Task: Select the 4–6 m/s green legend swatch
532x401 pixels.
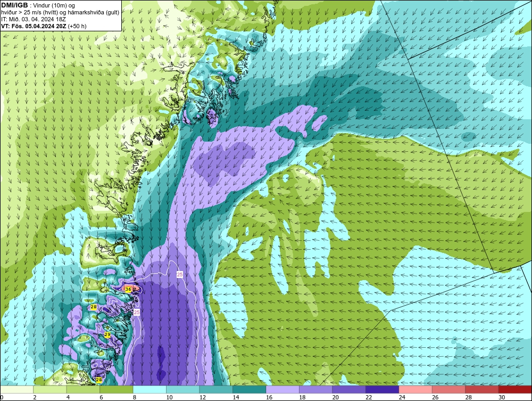Action: 83,389
